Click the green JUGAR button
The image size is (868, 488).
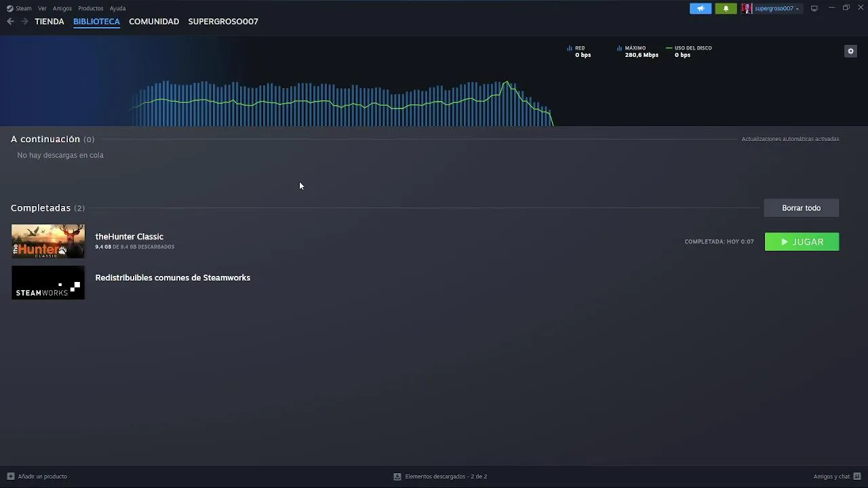[802, 242]
